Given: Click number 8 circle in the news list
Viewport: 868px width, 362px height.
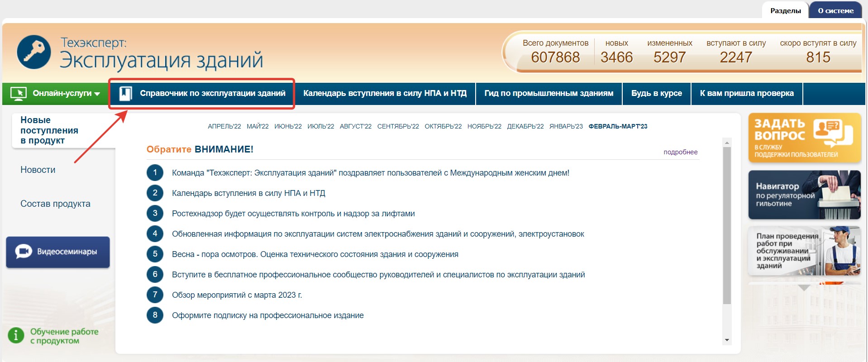Looking at the screenshot, I should click(155, 315).
